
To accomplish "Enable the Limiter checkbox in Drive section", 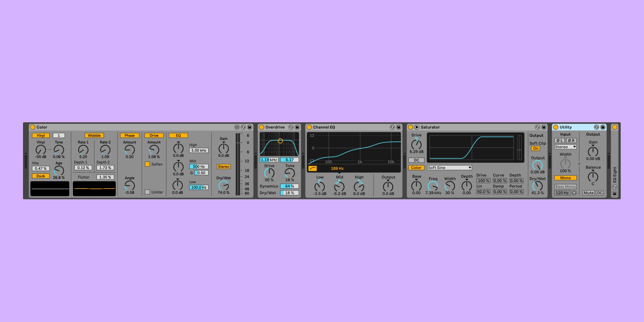I will (147, 192).
